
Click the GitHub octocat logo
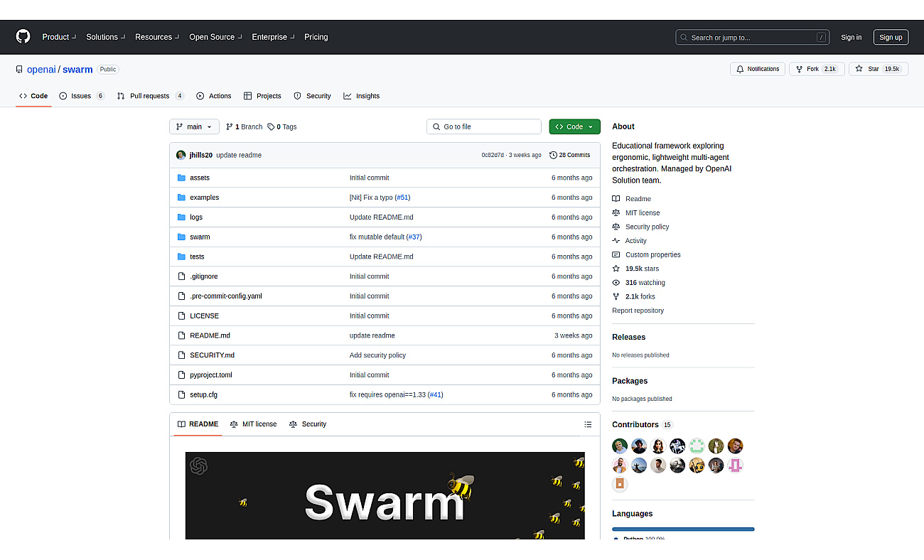pyautogui.click(x=23, y=37)
